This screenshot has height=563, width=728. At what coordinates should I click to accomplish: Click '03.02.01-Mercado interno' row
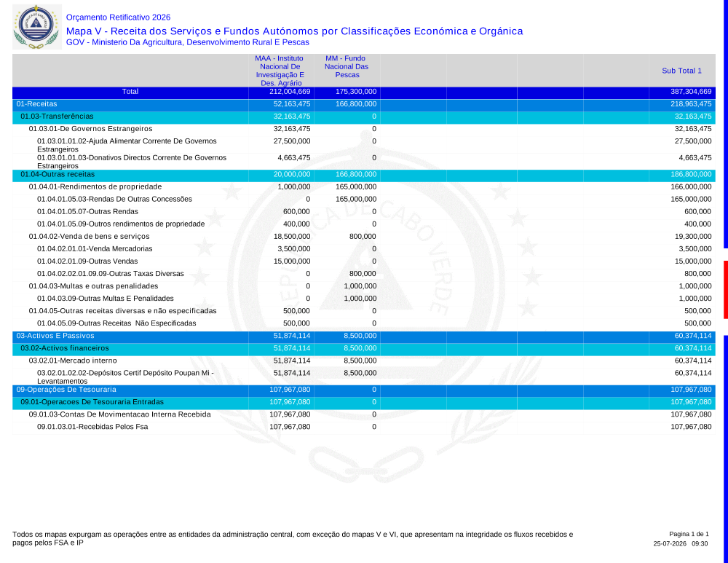(x=363, y=361)
